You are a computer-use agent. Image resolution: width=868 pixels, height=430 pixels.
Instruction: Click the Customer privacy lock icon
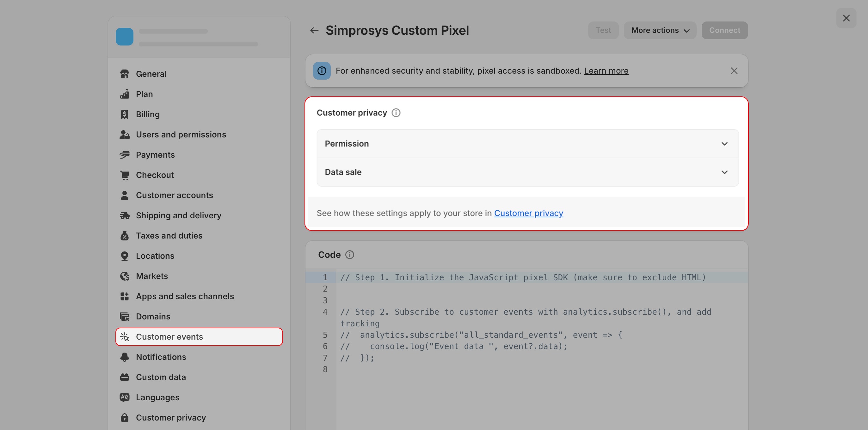124,417
